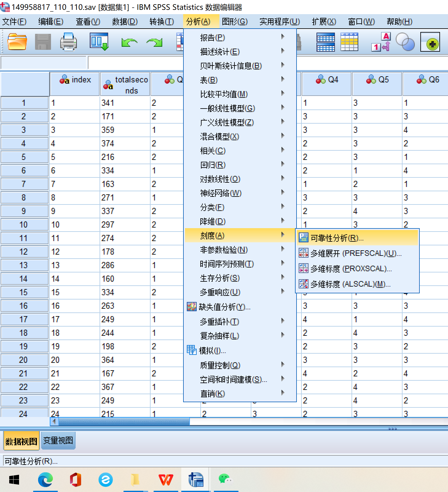Click the Redo green arrow
The width and height of the screenshot is (448, 492).
[154, 42]
